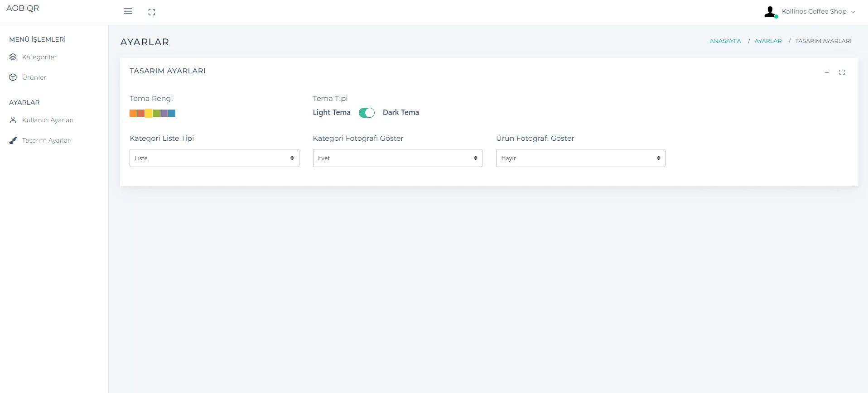
Task: Click the ANASAYFA breadcrumb link
Action: [725, 41]
